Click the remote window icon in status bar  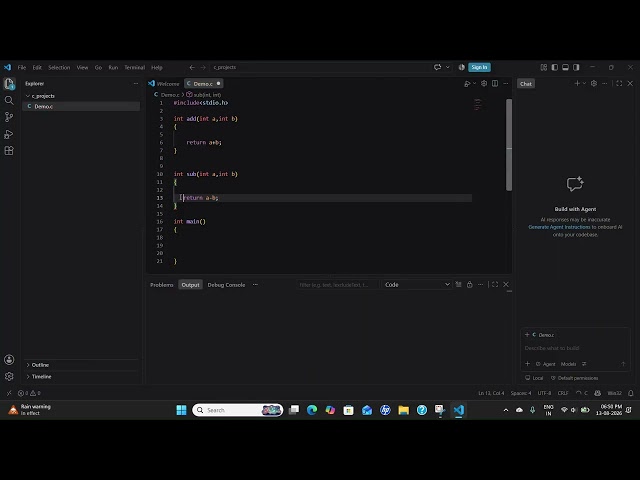[9, 393]
